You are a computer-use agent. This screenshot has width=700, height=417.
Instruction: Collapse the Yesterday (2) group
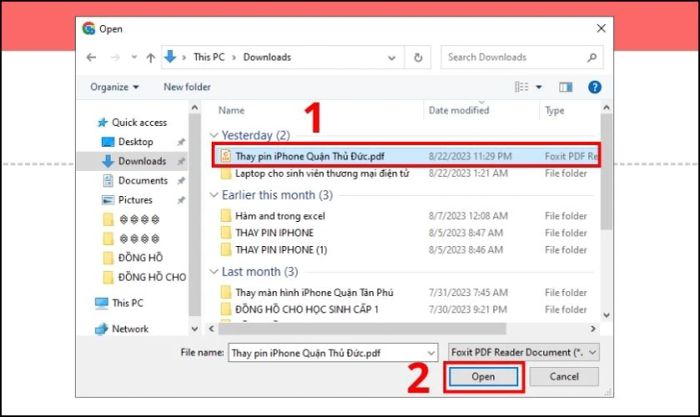tap(214, 135)
